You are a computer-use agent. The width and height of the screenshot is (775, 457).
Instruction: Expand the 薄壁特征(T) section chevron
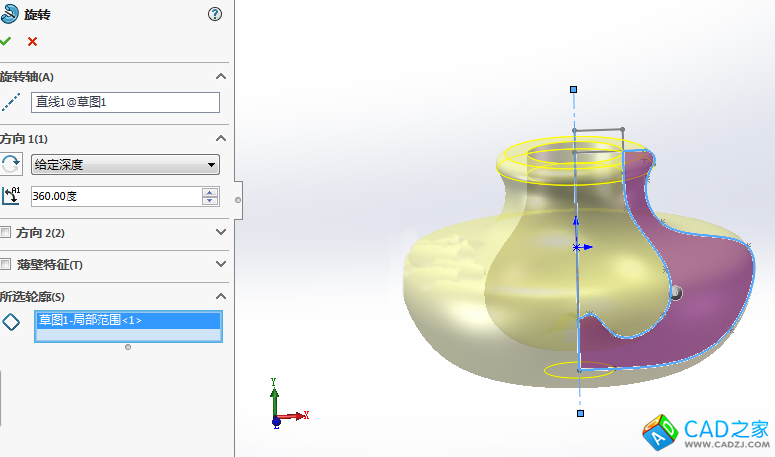[x=221, y=264]
